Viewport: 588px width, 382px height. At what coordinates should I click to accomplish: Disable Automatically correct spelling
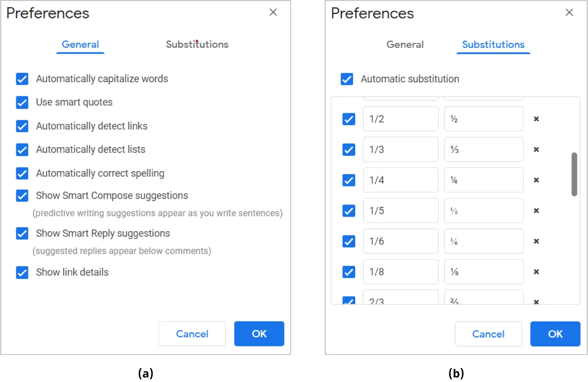[22, 173]
